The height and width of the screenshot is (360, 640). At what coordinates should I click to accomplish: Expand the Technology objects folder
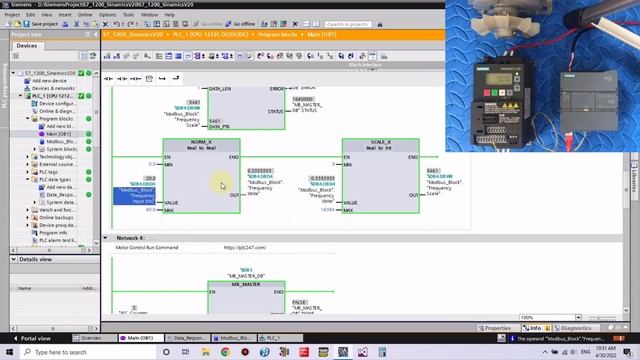point(28,157)
